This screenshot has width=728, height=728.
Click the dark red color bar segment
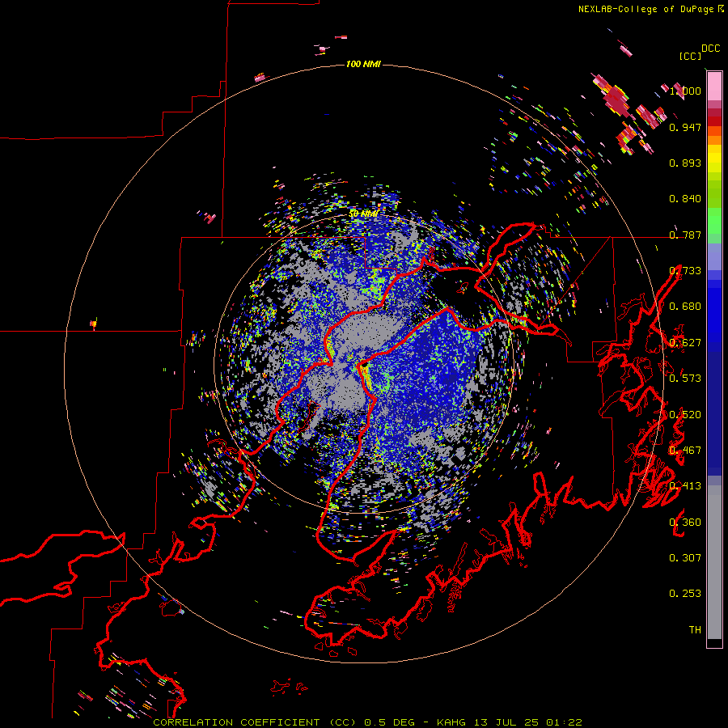click(x=714, y=121)
